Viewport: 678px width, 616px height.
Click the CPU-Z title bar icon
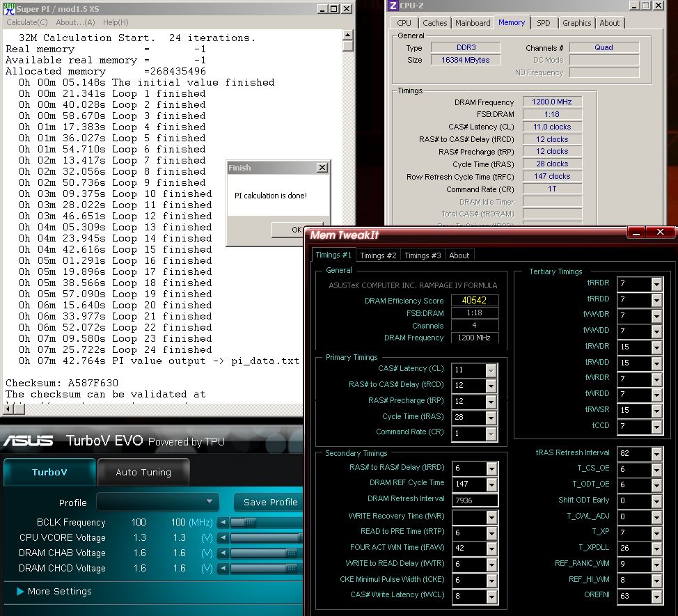[393, 6]
